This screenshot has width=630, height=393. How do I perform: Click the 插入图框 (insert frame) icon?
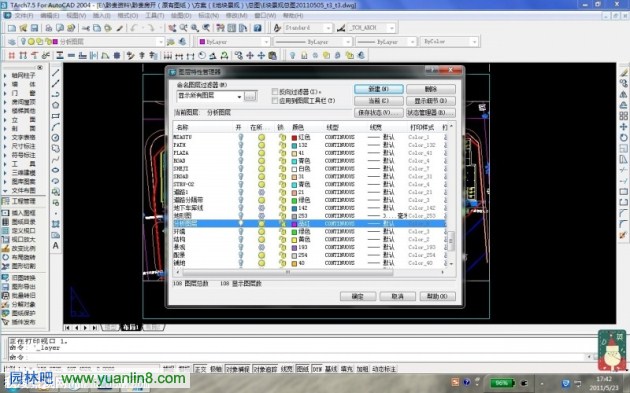[x=5, y=213]
